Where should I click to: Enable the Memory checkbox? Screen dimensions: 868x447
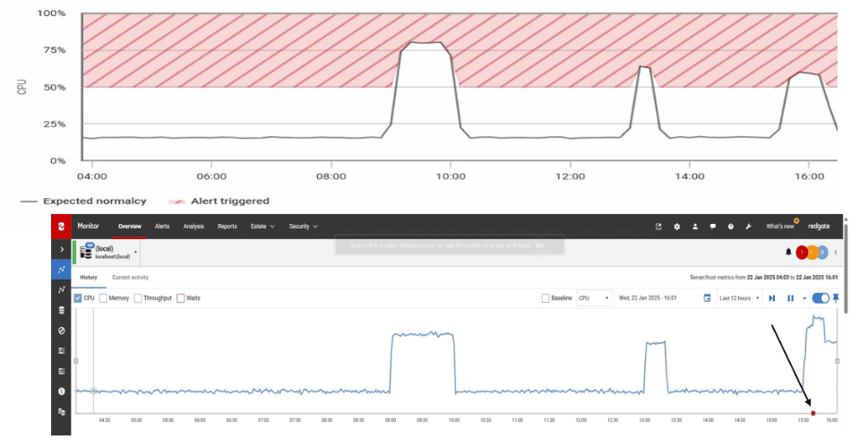pos(103,298)
